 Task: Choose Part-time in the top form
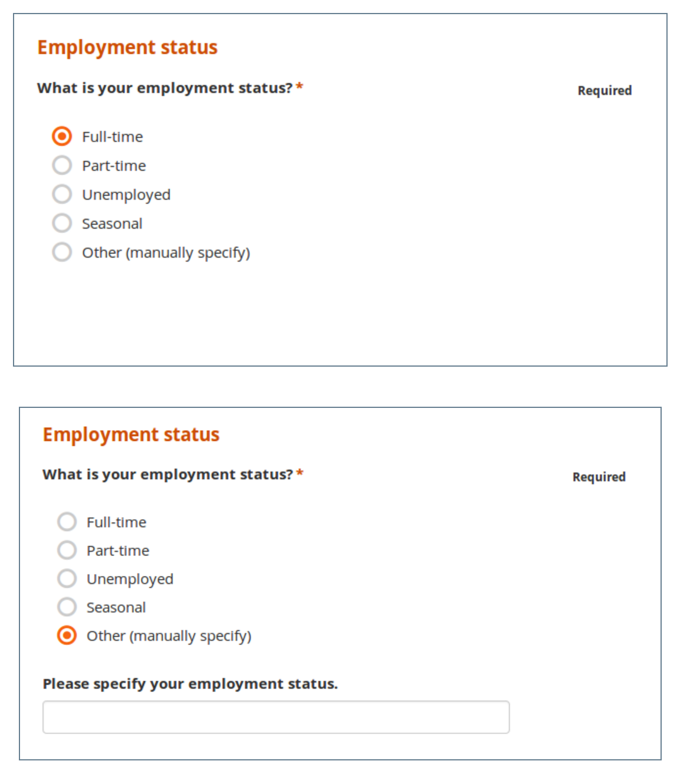(62, 165)
